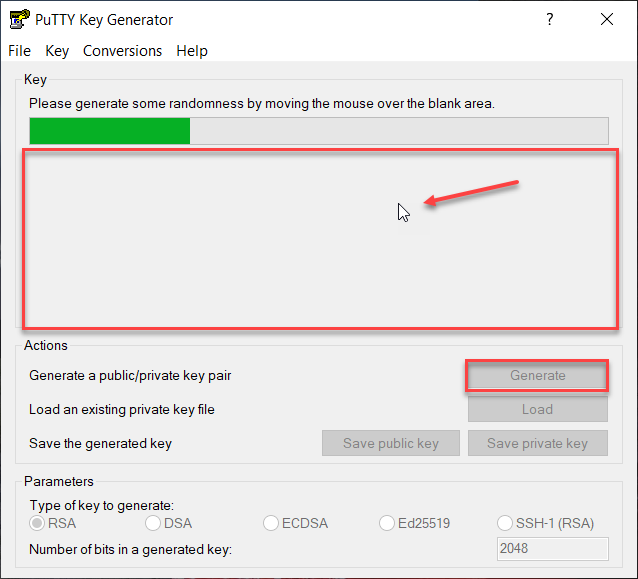Open the Conversions menu
The image size is (638, 579).
(122, 51)
